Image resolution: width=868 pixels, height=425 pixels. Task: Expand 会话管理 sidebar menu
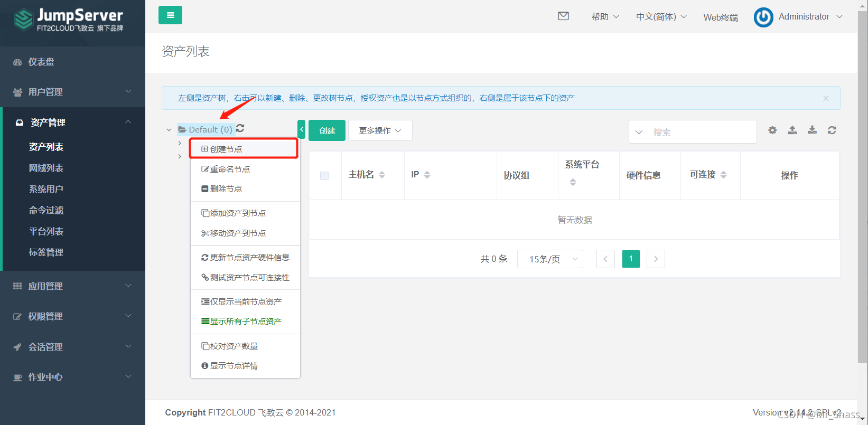(72, 347)
